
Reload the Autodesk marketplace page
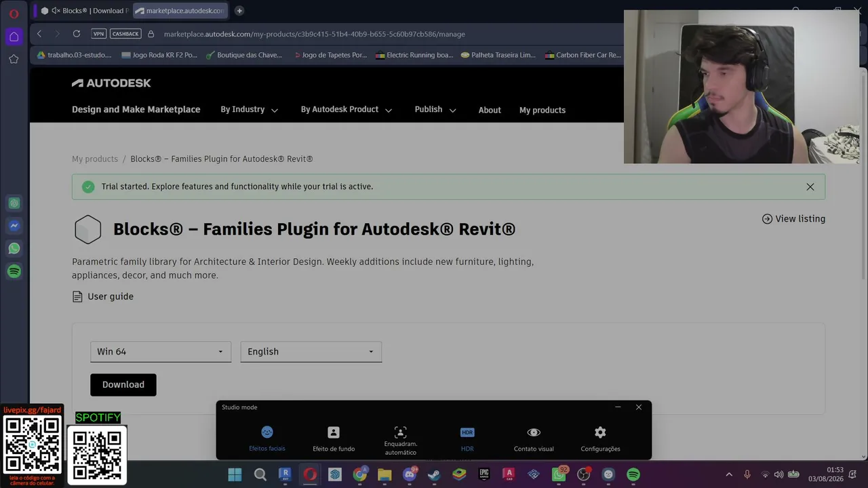77,34
